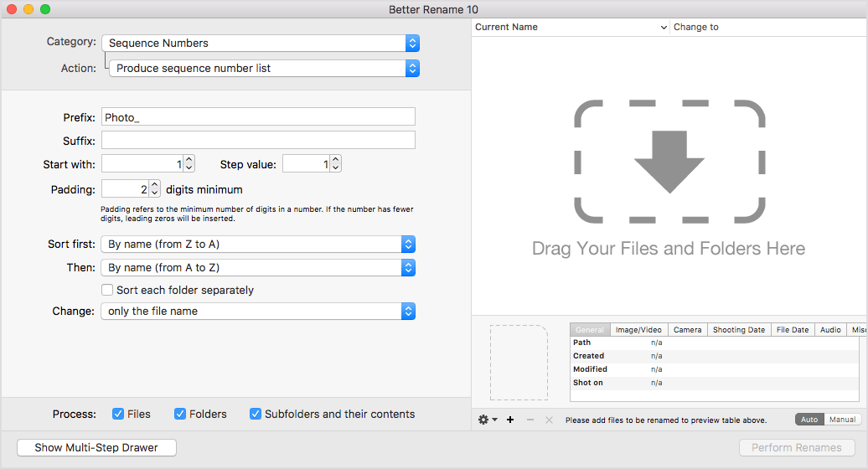Click 'Drag Your Files and Folders Here' text
The height and width of the screenshot is (469, 868).
669,249
